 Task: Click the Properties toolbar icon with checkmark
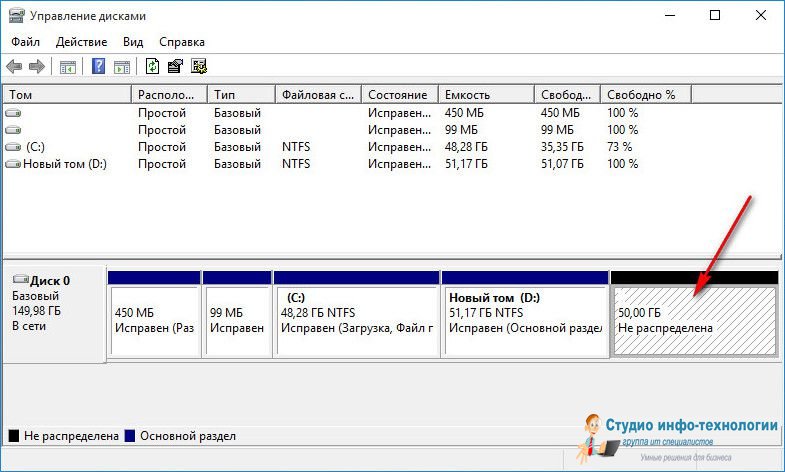[x=175, y=67]
